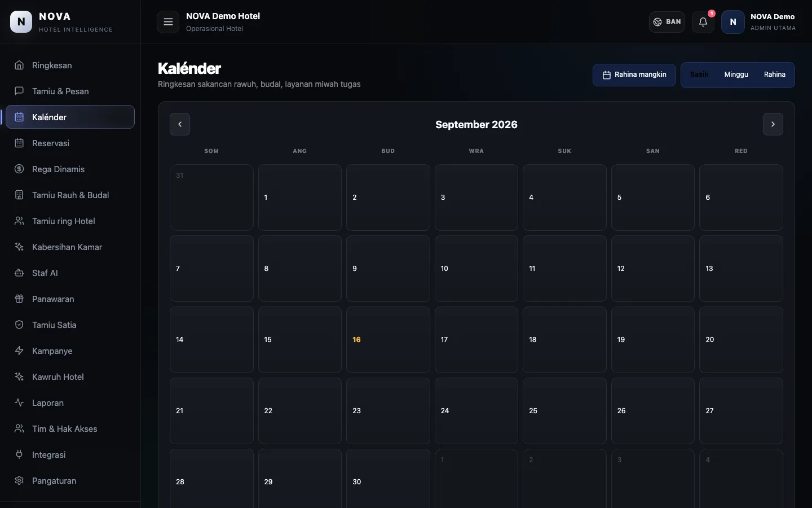Open the BAN language selector
The height and width of the screenshot is (508, 812).
667,22
